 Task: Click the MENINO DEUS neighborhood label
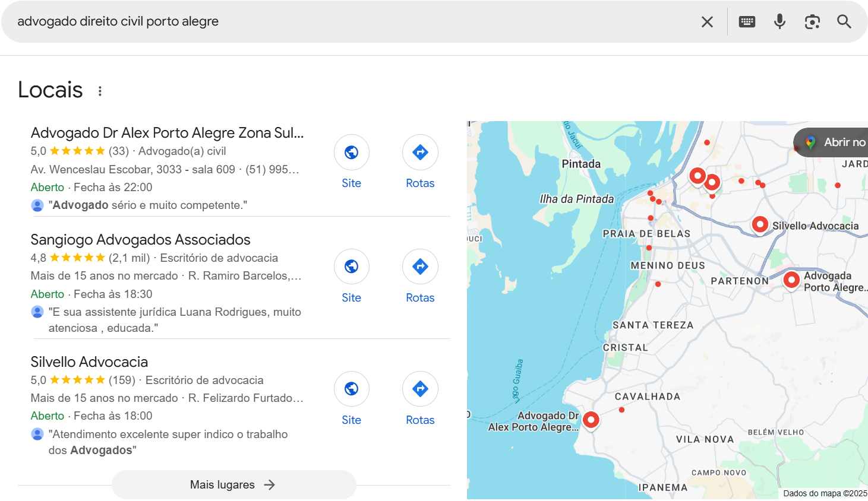(668, 266)
